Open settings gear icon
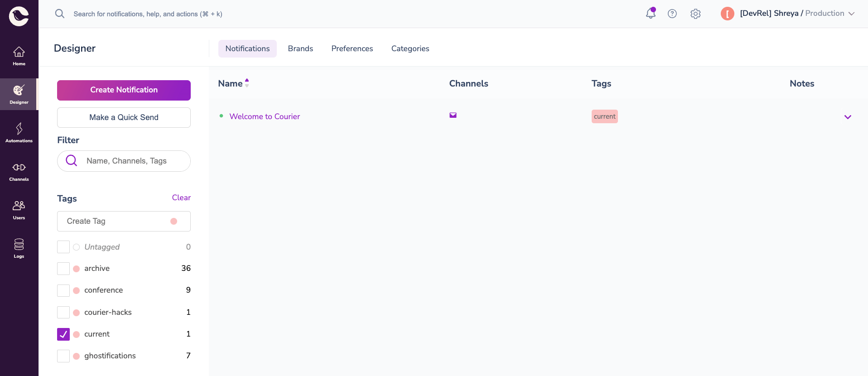 [x=695, y=14]
